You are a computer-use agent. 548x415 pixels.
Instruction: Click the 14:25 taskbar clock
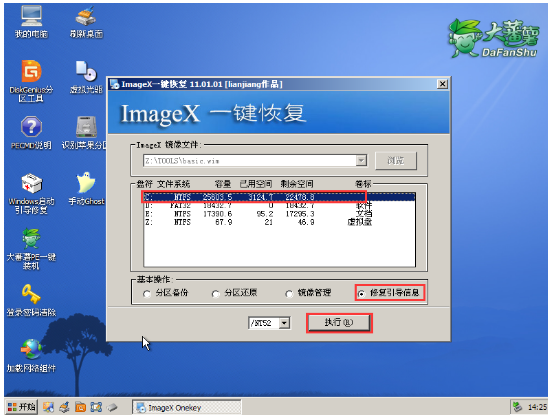[x=537, y=407]
